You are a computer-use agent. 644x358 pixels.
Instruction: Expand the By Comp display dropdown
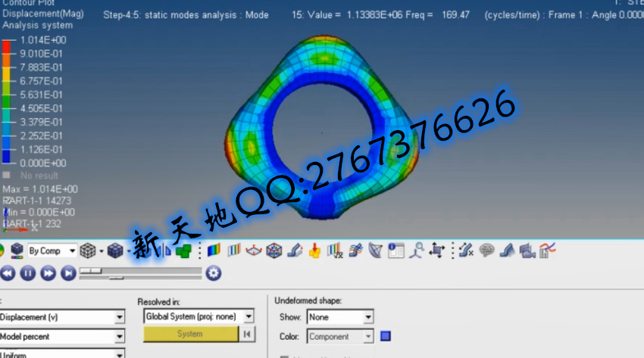[x=72, y=251]
